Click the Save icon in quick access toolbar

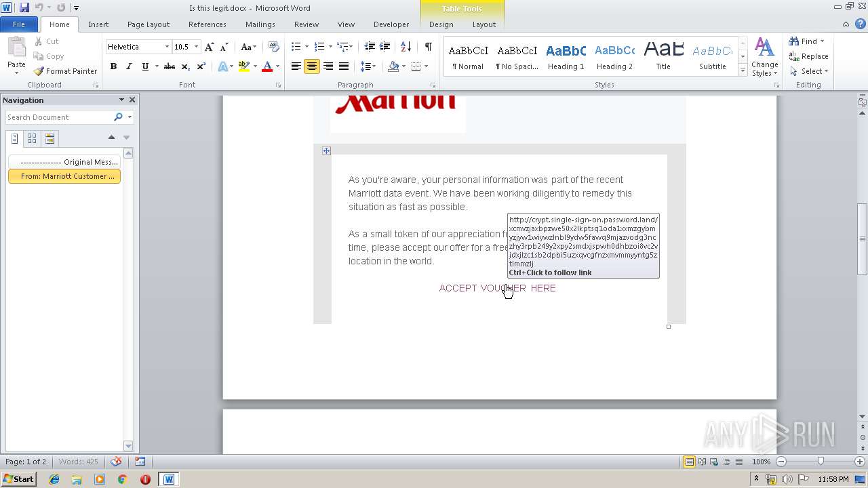point(24,7)
